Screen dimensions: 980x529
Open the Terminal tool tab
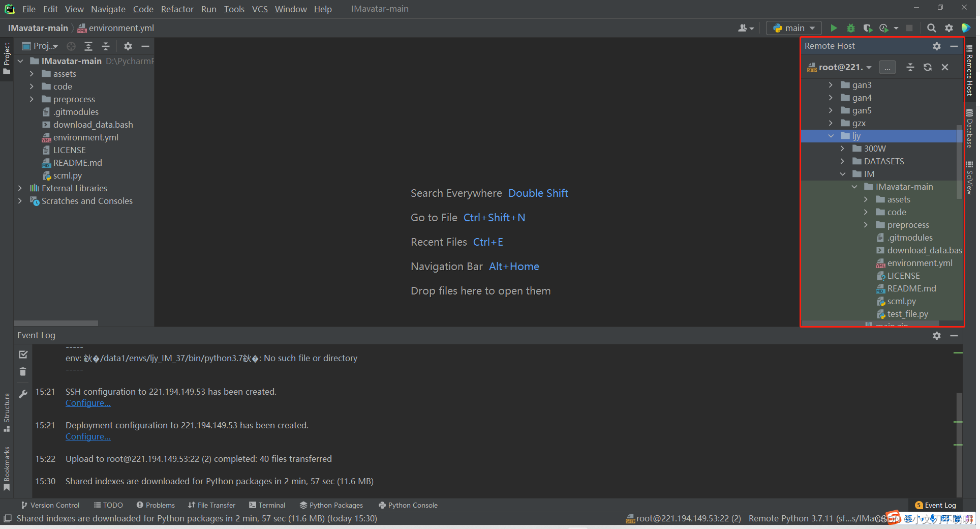tap(267, 505)
